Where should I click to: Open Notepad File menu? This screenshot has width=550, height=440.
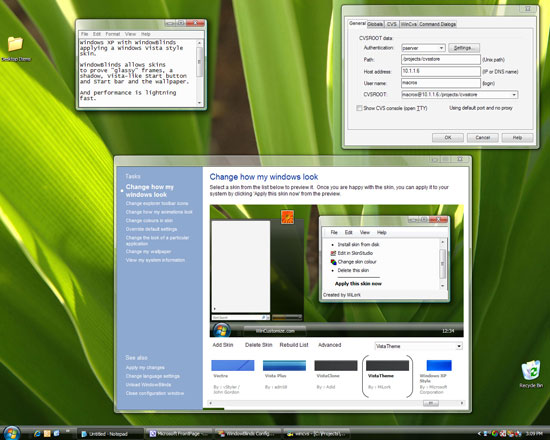(x=85, y=34)
